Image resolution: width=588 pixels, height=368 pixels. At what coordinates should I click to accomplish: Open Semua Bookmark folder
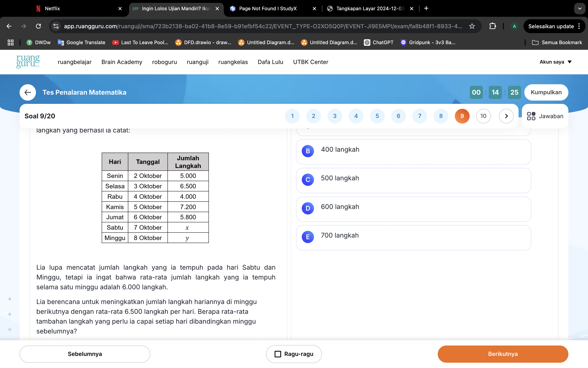(557, 43)
